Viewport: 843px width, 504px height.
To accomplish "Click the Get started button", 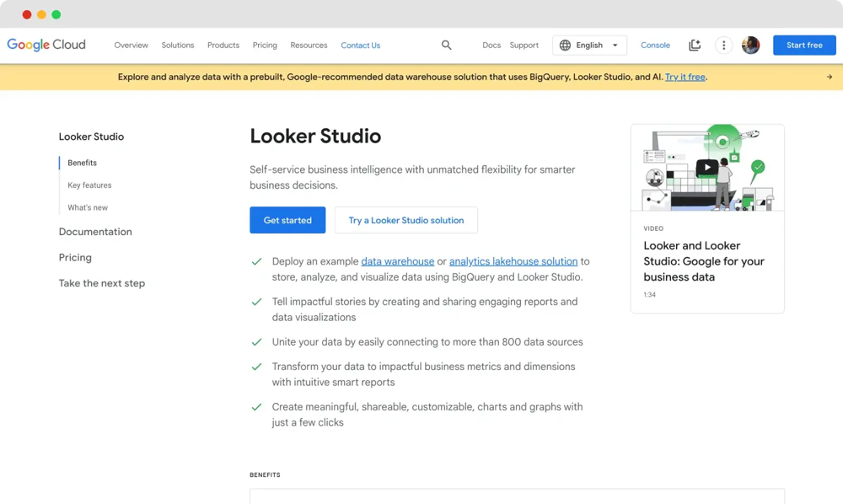I will click(287, 219).
